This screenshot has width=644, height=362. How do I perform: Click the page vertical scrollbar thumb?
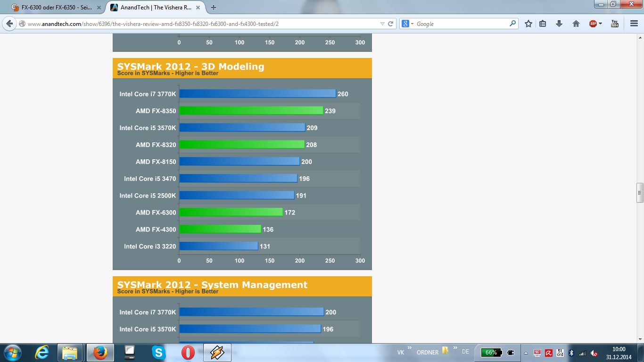click(x=640, y=193)
